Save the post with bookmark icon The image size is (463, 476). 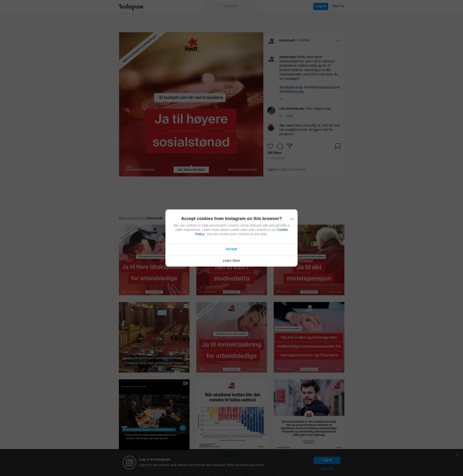(x=338, y=146)
